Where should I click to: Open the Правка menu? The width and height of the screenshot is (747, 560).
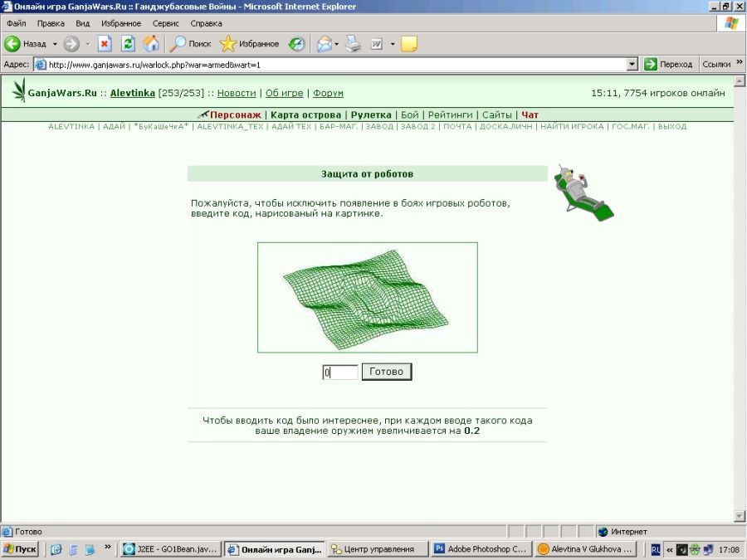(51, 23)
